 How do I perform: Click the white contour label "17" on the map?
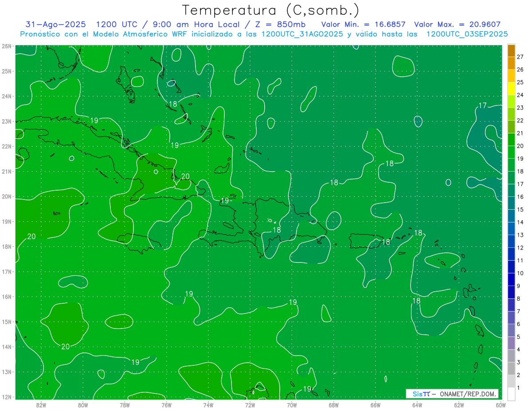(x=483, y=105)
